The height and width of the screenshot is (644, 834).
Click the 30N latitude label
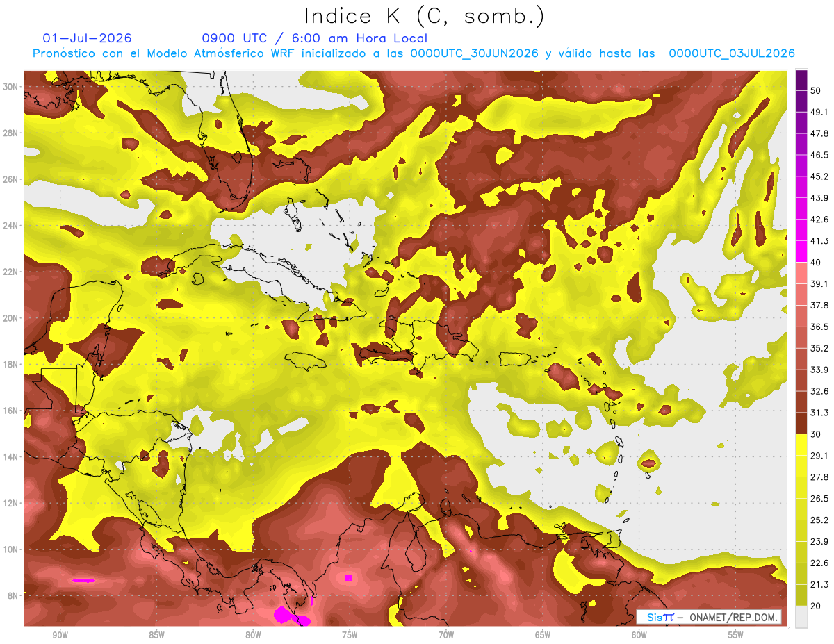click(12, 87)
